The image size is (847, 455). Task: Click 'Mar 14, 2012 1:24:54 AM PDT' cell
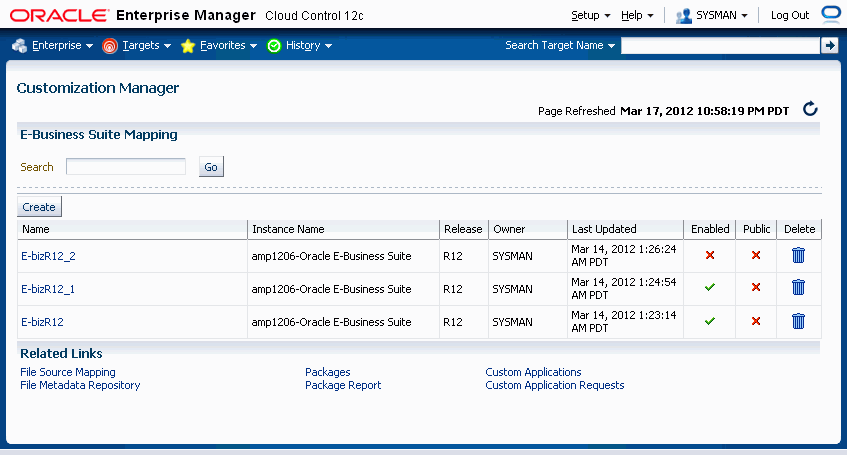(624, 289)
